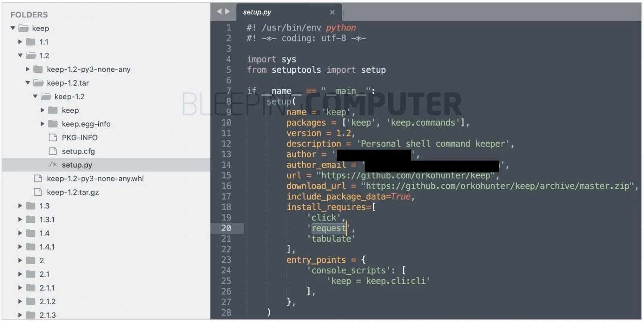Click the 'keep = keep.cli:cli' entry

(x=378, y=281)
